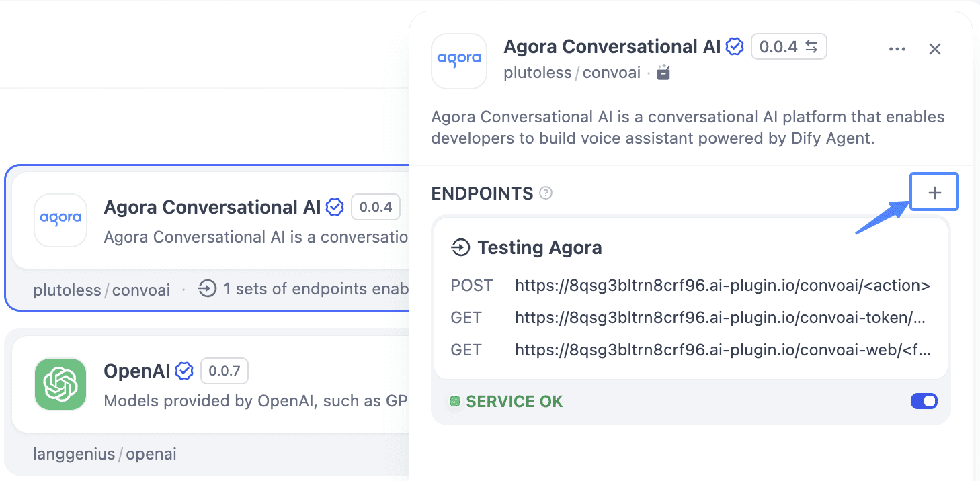Click the Agora logo in plugin list
Screen dimensions: 980x481
click(60, 220)
